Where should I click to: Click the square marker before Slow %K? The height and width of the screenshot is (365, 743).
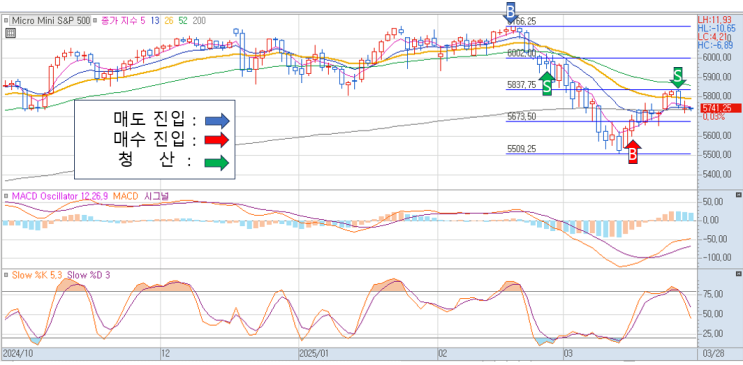tap(7, 274)
